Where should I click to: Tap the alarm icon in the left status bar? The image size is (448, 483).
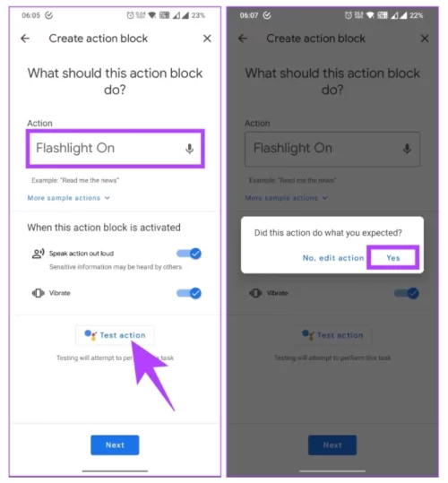click(x=131, y=15)
